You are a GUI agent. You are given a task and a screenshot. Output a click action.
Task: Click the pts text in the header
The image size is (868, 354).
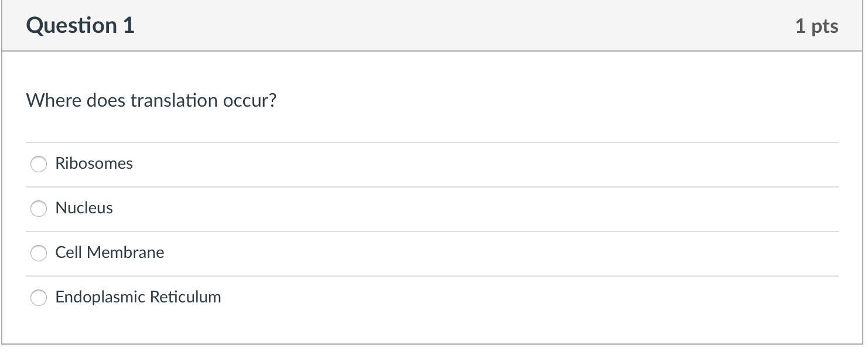pyautogui.click(x=825, y=26)
